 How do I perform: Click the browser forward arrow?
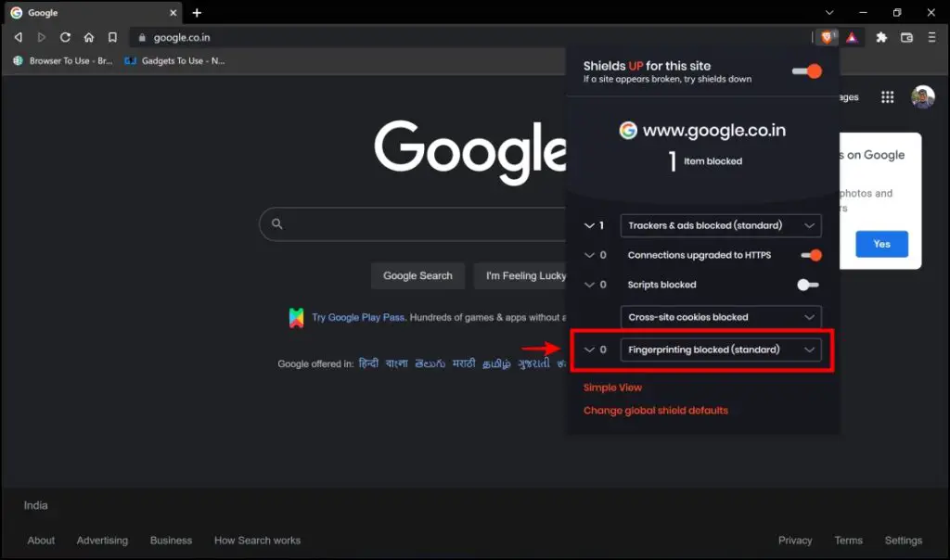pyautogui.click(x=41, y=37)
